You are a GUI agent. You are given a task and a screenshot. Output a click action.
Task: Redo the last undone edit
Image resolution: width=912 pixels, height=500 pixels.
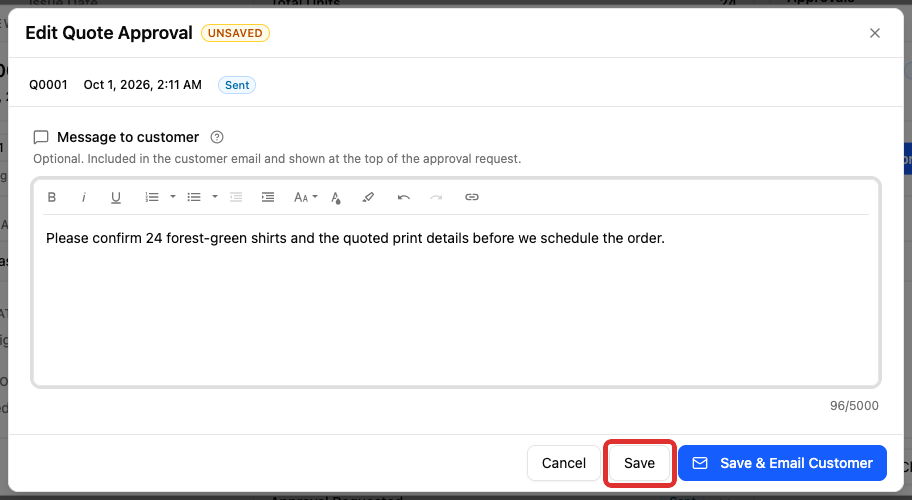(436, 197)
